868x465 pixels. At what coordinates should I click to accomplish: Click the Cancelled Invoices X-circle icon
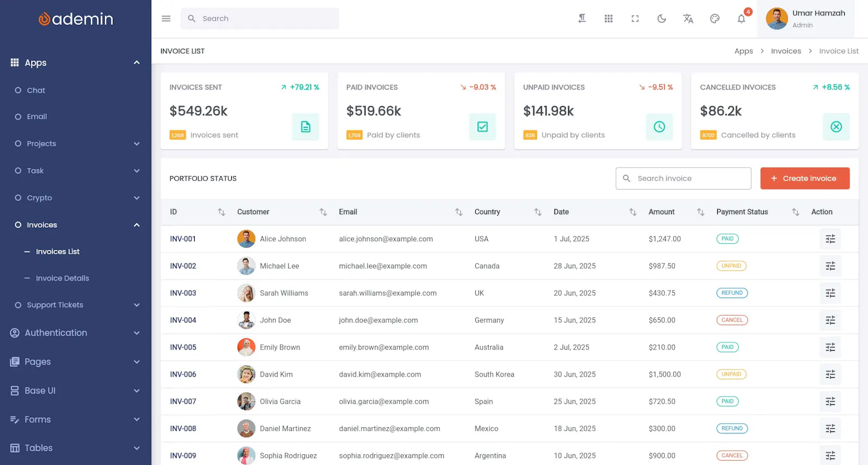tap(836, 127)
